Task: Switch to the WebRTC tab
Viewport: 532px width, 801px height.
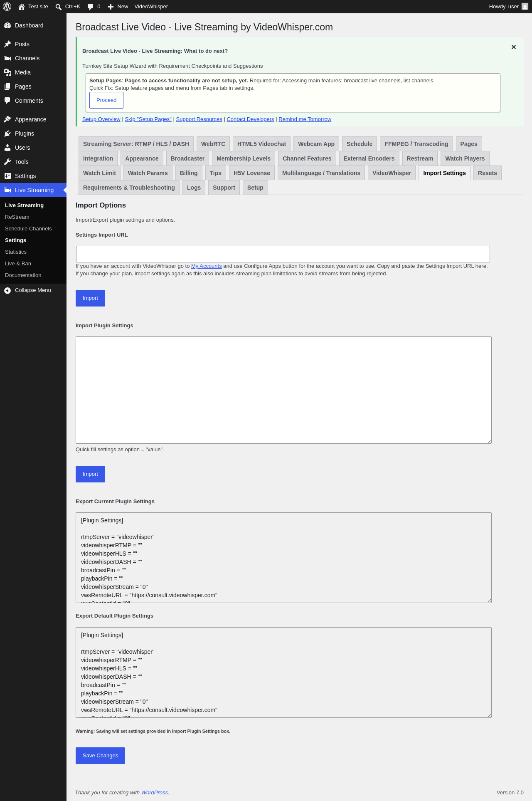Action: tap(213, 144)
